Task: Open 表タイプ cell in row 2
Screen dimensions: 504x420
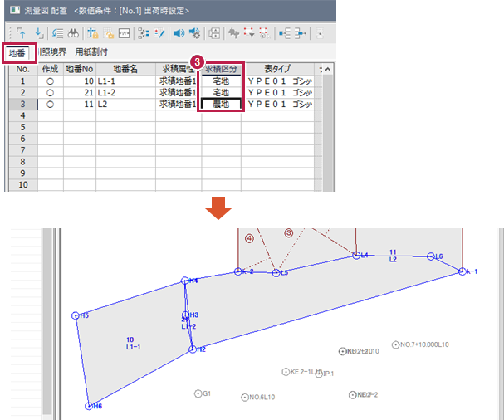Action: click(x=279, y=93)
